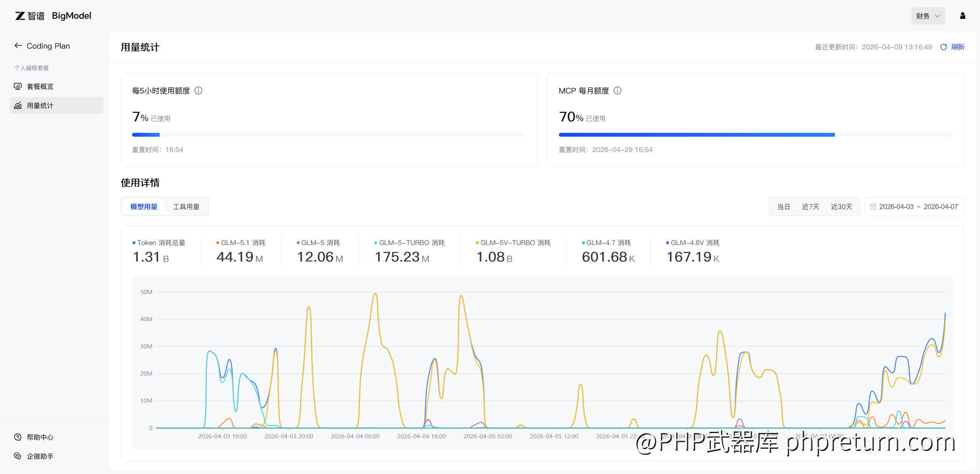
Task: Click info icon next to 每5小时使用额度
Action: coord(198,91)
